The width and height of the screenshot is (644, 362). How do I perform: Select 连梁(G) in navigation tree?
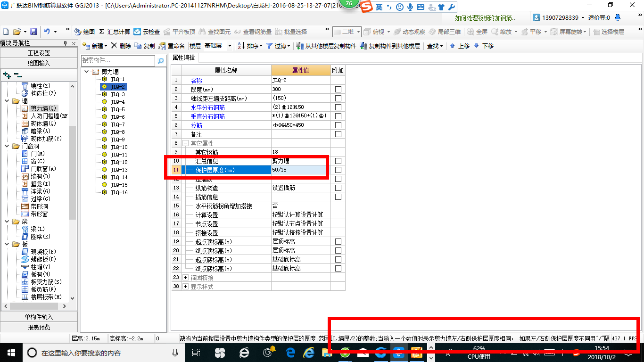click(x=36, y=191)
